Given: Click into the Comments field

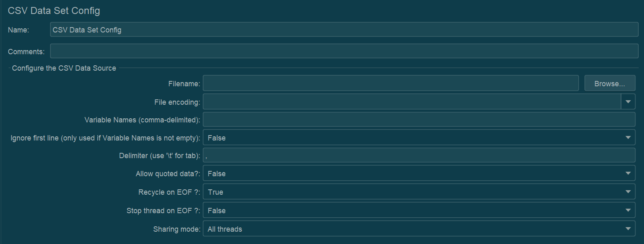Looking at the screenshot, I should (344, 51).
